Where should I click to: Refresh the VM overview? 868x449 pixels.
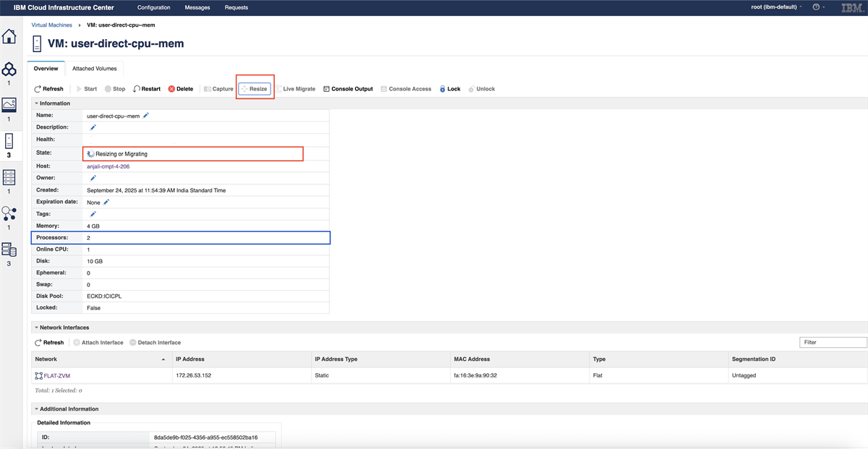click(x=48, y=89)
